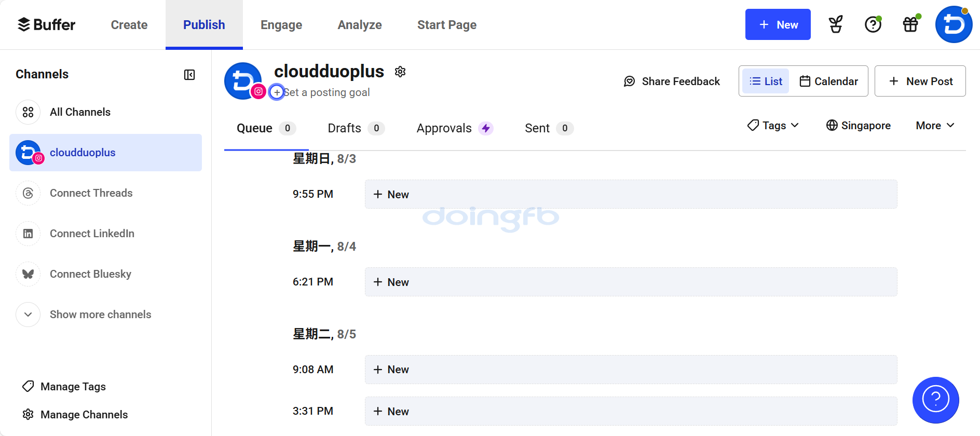Change the Singapore timezone

[858, 126]
